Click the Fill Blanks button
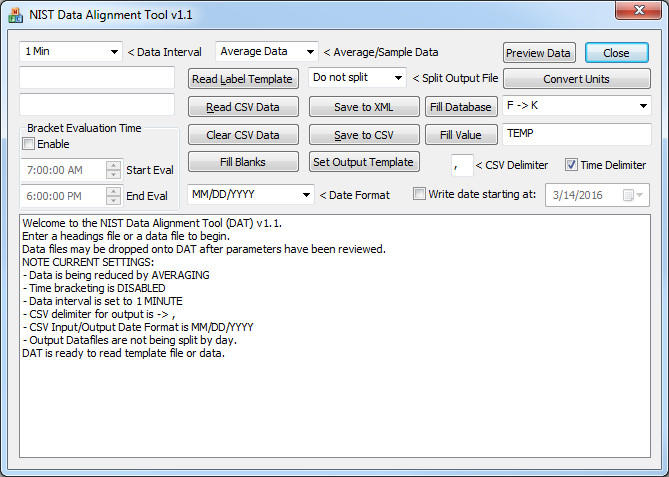Image resolution: width=669 pixels, height=477 pixels. tap(242, 161)
